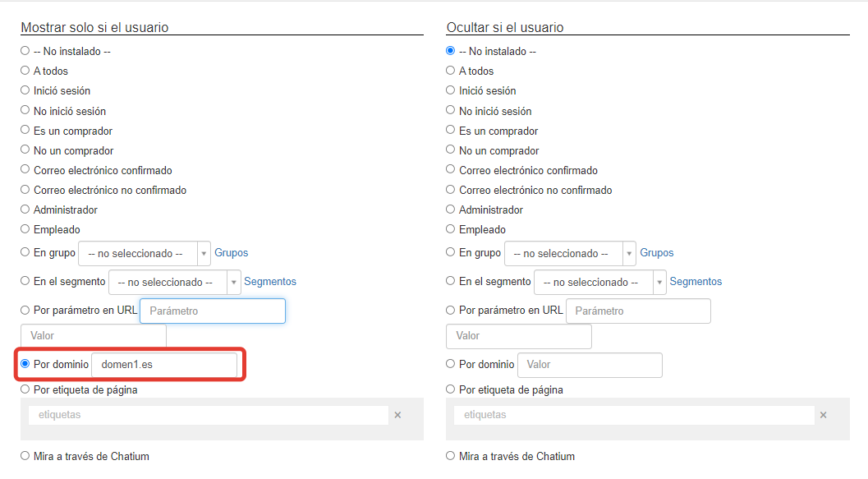Click 'Por dominio' Valor field in Ocultar column
Viewport: 868px width, 479px height.
coord(590,364)
